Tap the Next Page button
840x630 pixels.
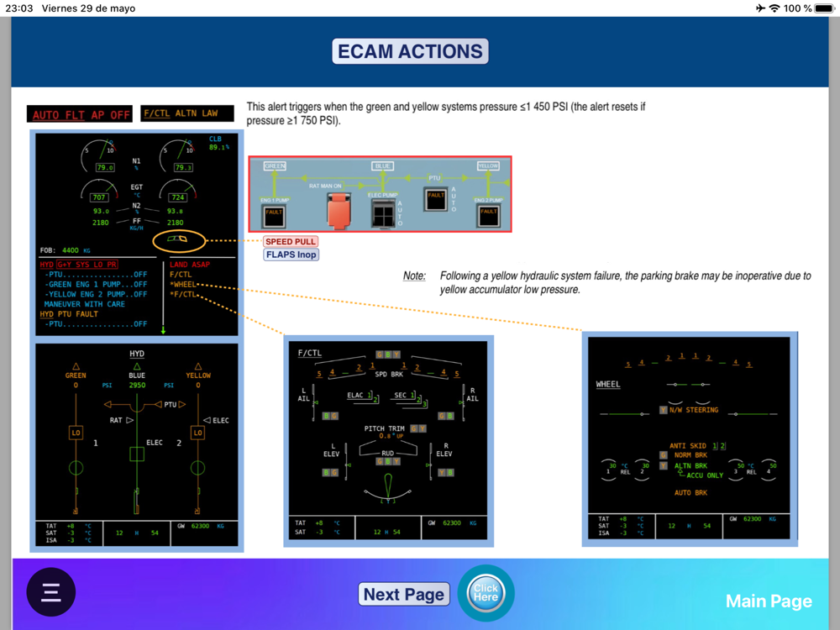404,594
